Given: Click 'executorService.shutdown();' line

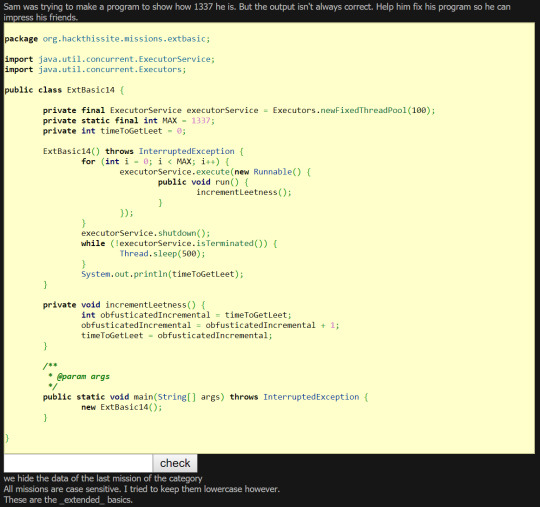Looking at the screenshot, I should click(x=146, y=233).
